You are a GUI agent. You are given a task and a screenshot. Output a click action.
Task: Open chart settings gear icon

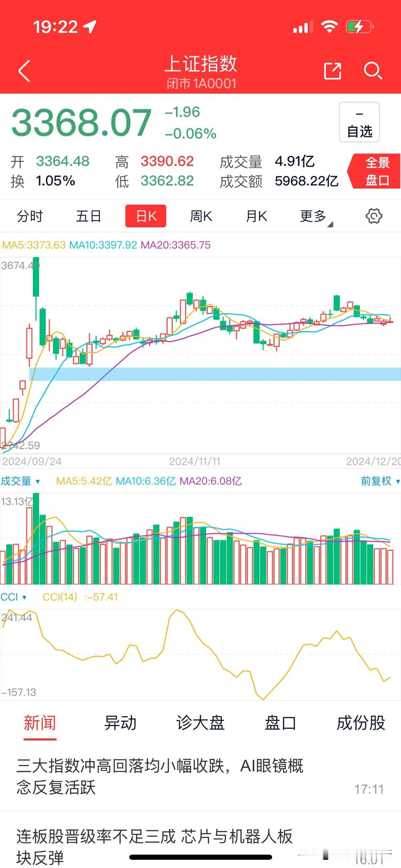[374, 216]
